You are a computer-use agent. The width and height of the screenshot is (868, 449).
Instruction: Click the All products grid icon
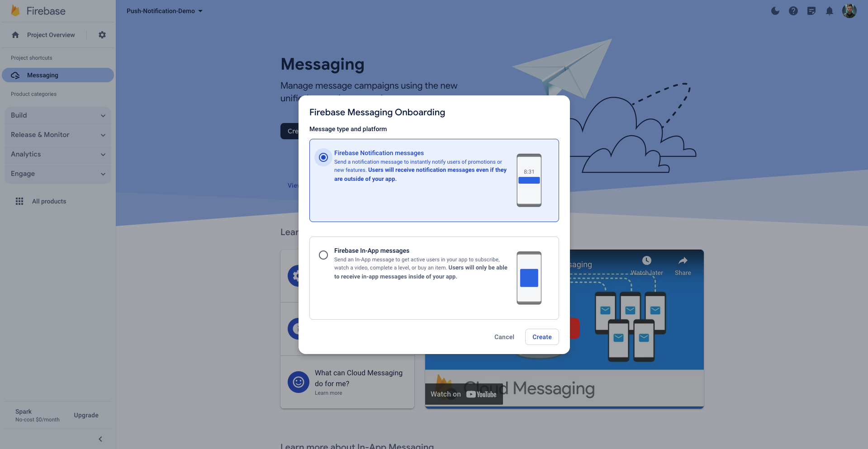(x=19, y=201)
